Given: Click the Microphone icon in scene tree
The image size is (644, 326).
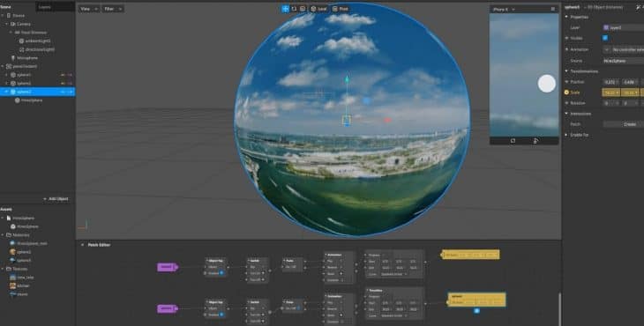Looking at the screenshot, I should point(12,58).
